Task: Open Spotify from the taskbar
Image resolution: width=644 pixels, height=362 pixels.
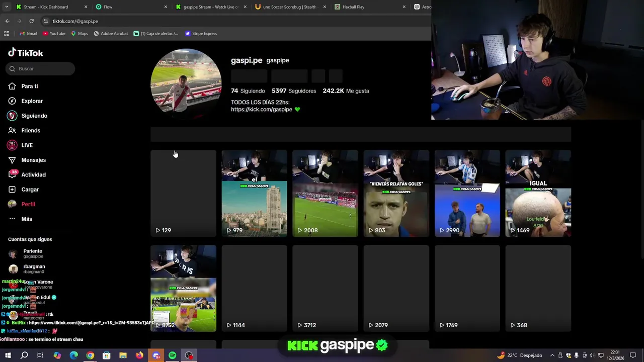Action: coord(172,355)
